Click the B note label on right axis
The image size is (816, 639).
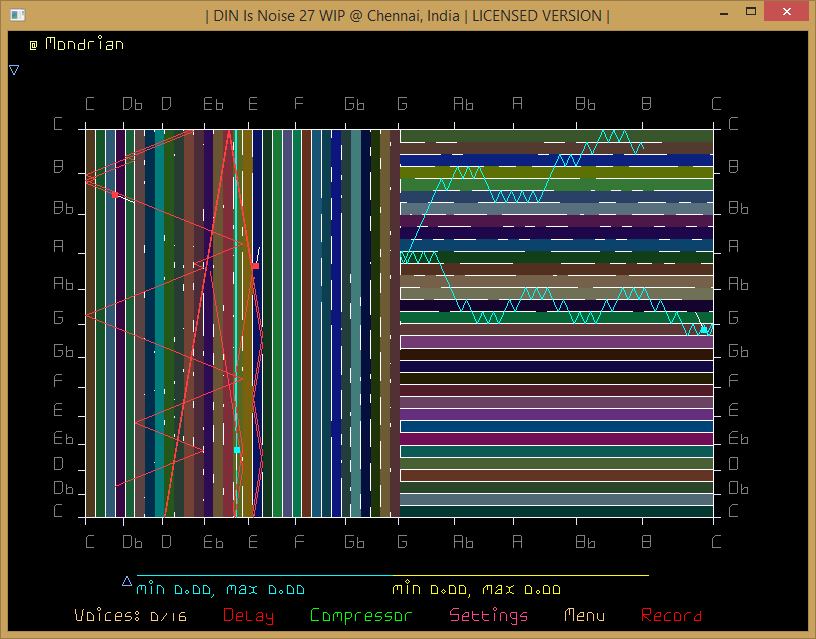pyautogui.click(x=733, y=167)
